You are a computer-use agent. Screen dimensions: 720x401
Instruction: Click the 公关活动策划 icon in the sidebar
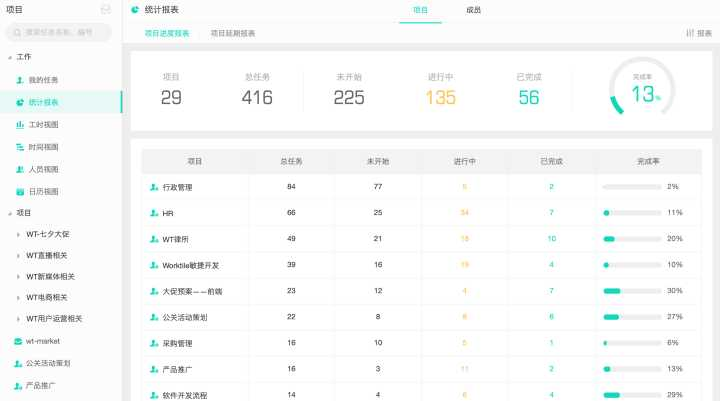18,363
